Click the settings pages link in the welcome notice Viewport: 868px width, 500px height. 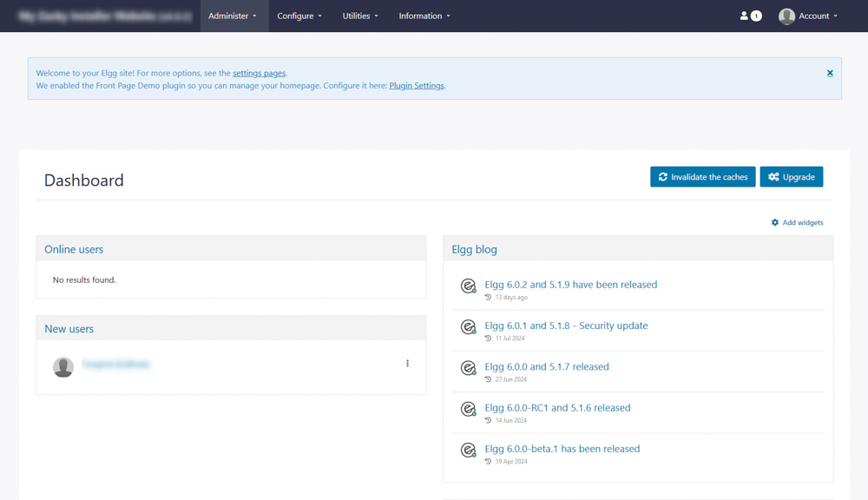pos(259,73)
